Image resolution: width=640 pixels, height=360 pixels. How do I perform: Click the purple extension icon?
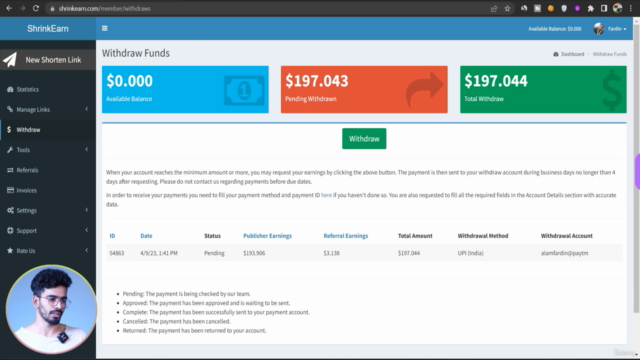tap(577, 8)
